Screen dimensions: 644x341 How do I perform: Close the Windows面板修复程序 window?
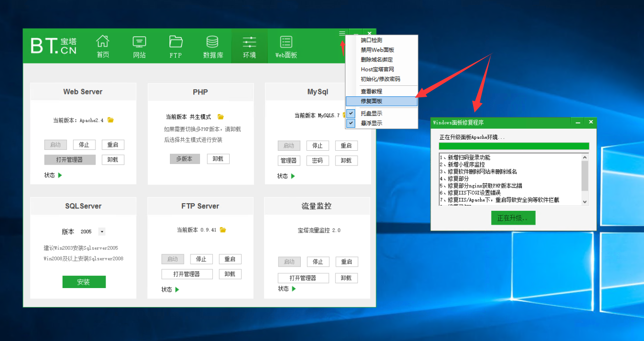tap(591, 123)
